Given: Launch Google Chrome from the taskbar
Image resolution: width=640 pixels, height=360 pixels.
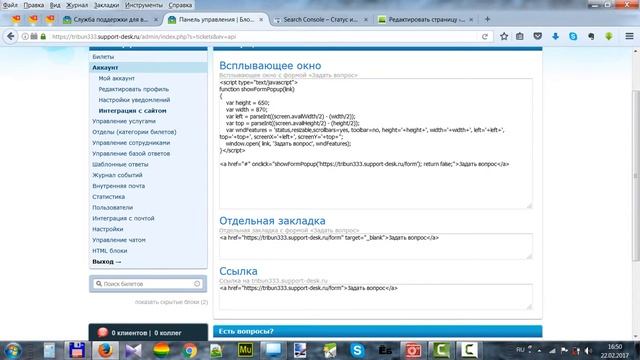Looking at the screenshot, I should (x=189, y=351).
